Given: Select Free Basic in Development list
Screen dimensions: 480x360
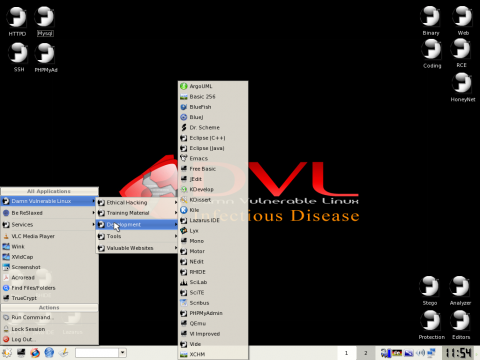Looking at the screenshot, I should 213,169.
